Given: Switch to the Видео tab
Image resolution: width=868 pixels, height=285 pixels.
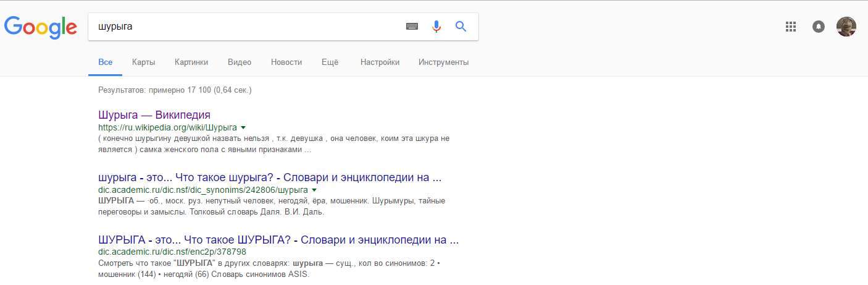Looking at the screenshot, I should [x=239, y=62].
